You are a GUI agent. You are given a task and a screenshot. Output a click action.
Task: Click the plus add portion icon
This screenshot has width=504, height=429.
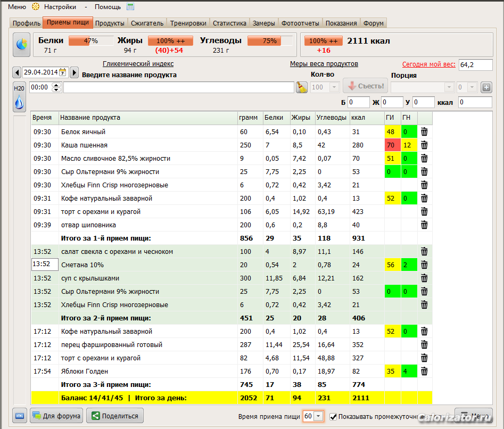(486, 87)
